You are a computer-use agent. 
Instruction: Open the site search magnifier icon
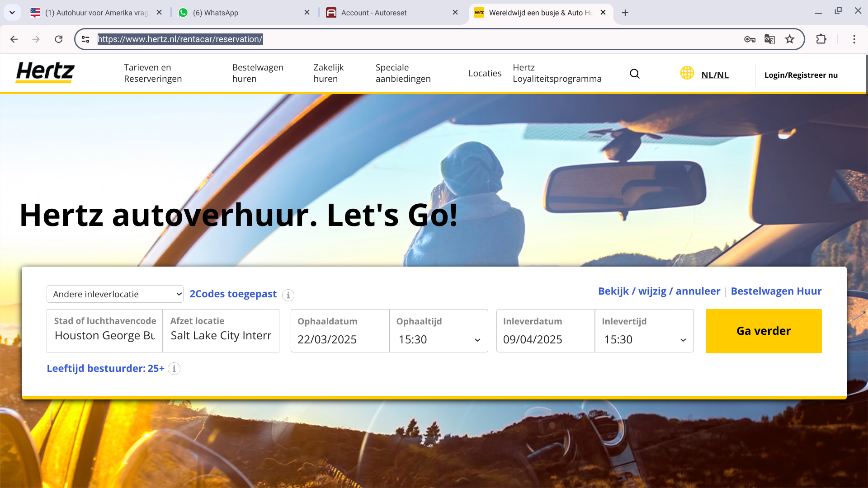635,74
